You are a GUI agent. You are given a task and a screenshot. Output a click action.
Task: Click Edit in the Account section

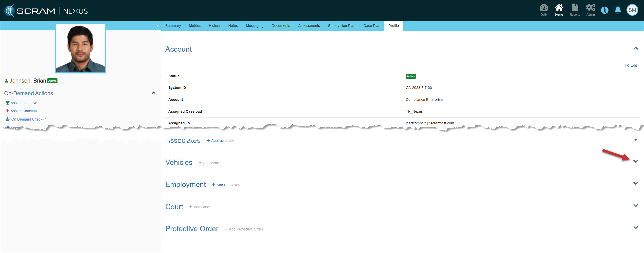click(x=631, y=65)
